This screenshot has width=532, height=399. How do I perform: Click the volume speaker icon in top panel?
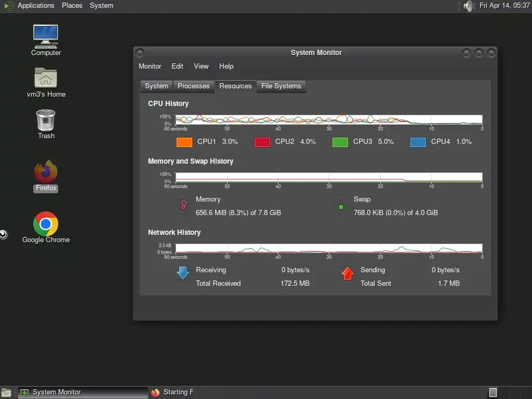(468, 6)
